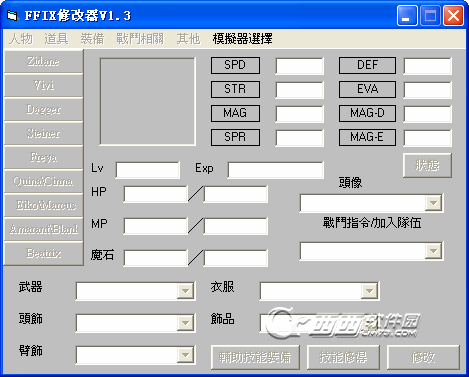Click the Lv input field
Viewport: 469px width, 377px height.
(x=148, y=170)
